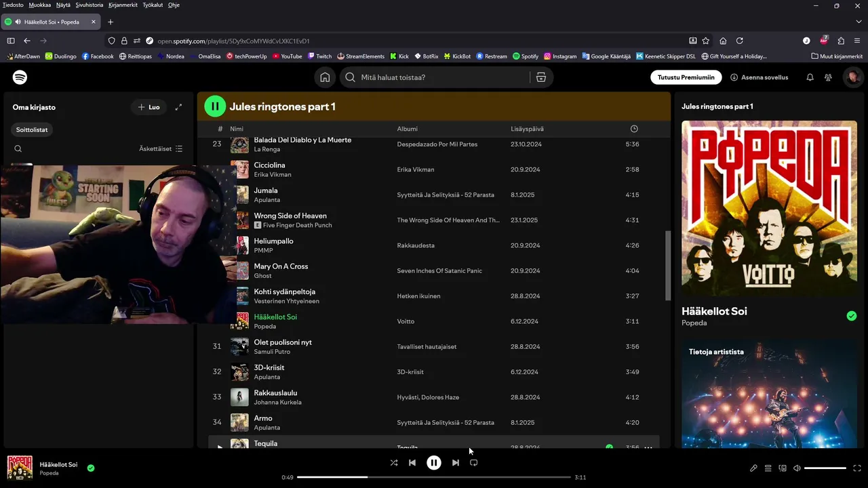The height and width of the screenshot is (488, 868).
Task: Open a new browser tab with plus
Action: coord(111,22)
